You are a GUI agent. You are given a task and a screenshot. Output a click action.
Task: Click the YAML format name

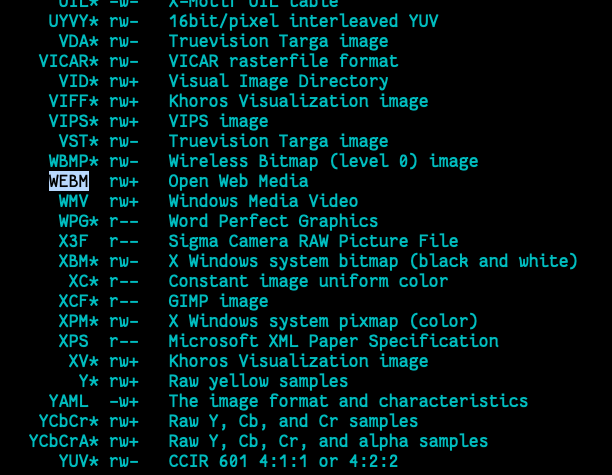[x=69, y=401]
